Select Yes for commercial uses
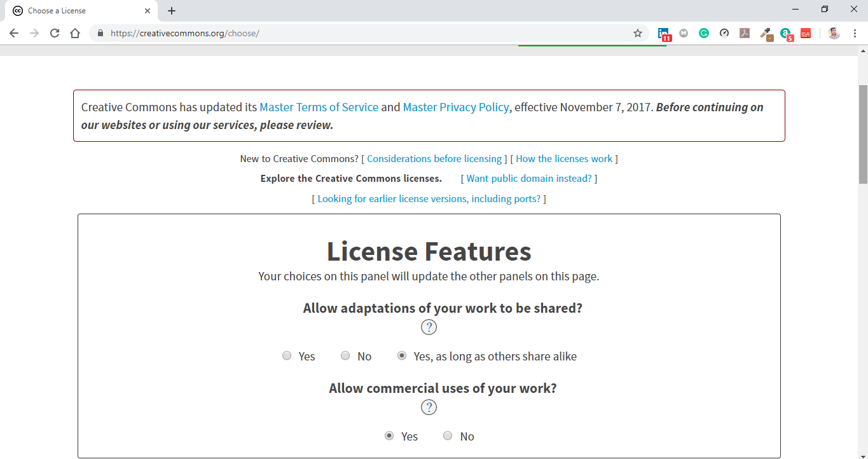Image resolution: width=868 pixels, height=459 pixels. point(389,436)
